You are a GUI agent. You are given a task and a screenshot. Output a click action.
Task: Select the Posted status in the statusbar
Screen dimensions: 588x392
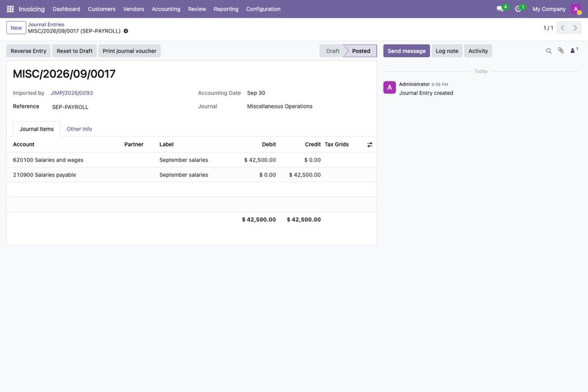[361, 51]
